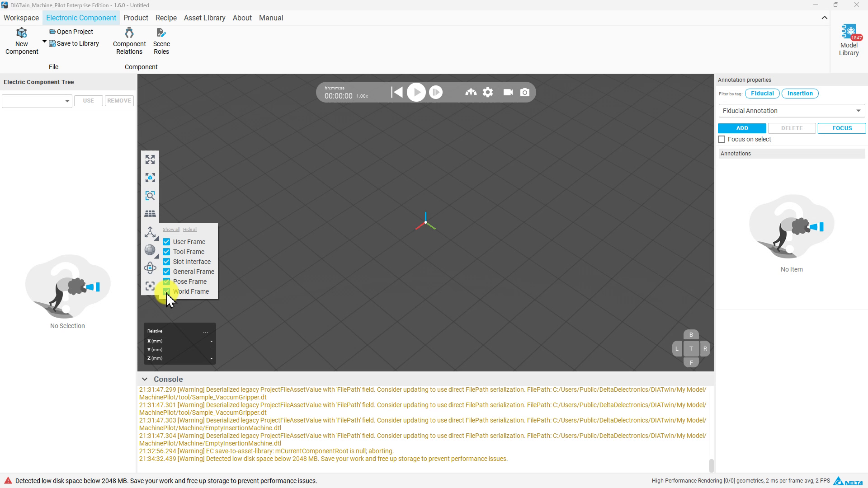Uncheck the User Frame checkbox
868x488 pixels.
(x=166, y=242)
